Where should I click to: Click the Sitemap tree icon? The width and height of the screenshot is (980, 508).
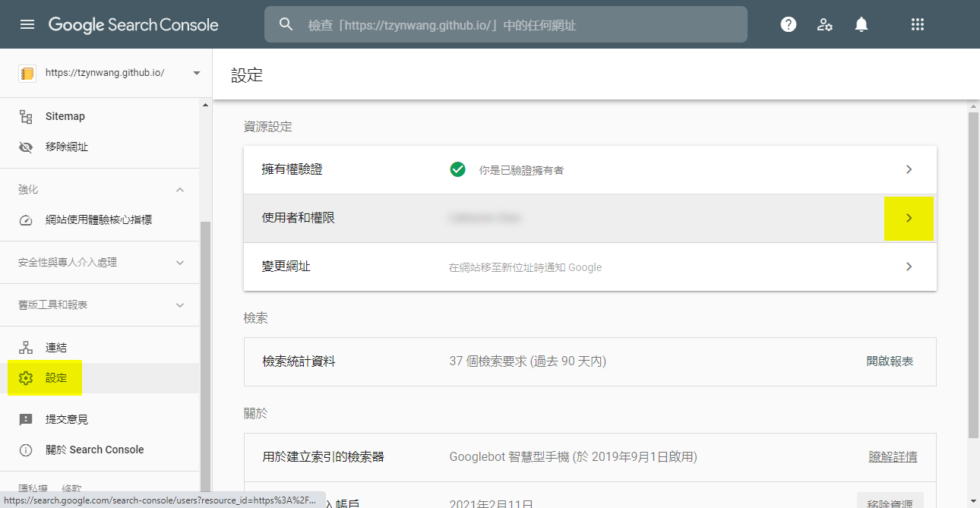26,117
